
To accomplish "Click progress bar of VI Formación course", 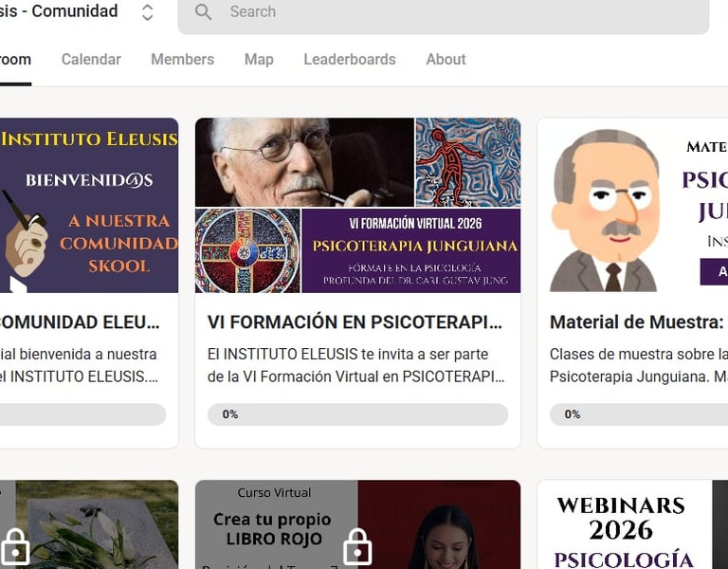I will 357,414.
